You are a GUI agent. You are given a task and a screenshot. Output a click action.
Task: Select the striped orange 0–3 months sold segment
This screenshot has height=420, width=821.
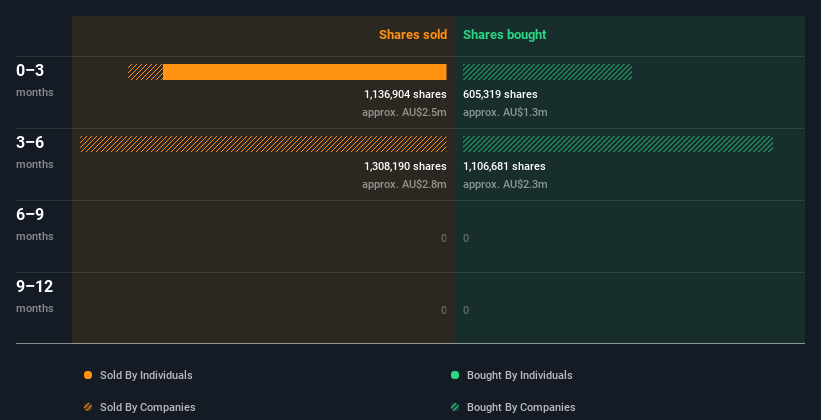tap(145, 72)
